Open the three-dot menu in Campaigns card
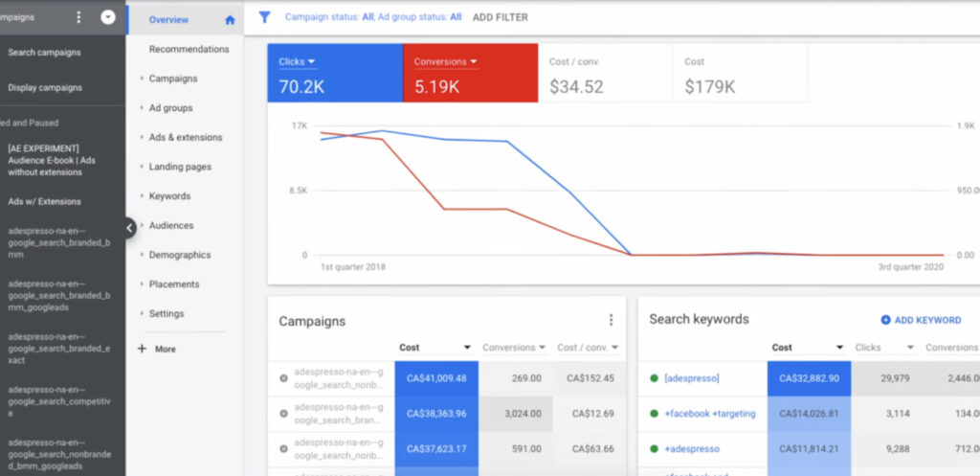Screen dimensions: 980x476 click(x=611, y=321)
